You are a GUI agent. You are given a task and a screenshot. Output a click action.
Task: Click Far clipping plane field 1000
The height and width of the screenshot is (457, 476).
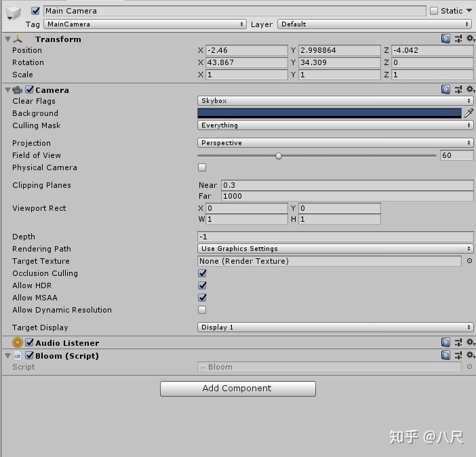347,196
